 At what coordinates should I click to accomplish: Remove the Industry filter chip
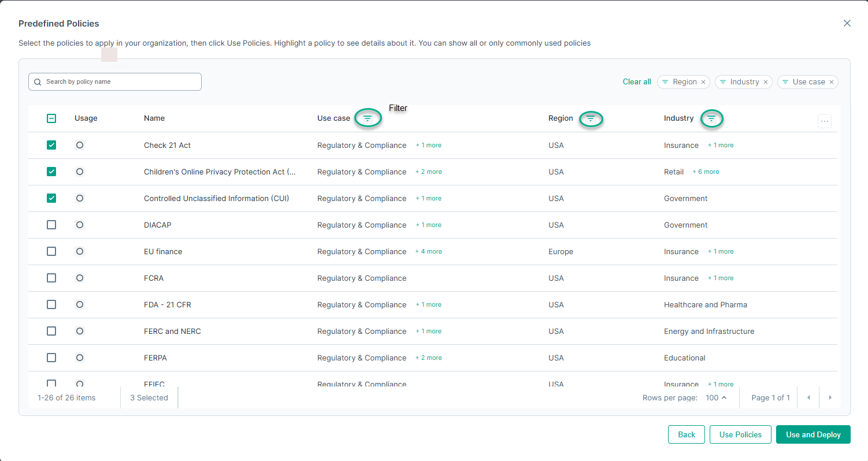(766, 82)
